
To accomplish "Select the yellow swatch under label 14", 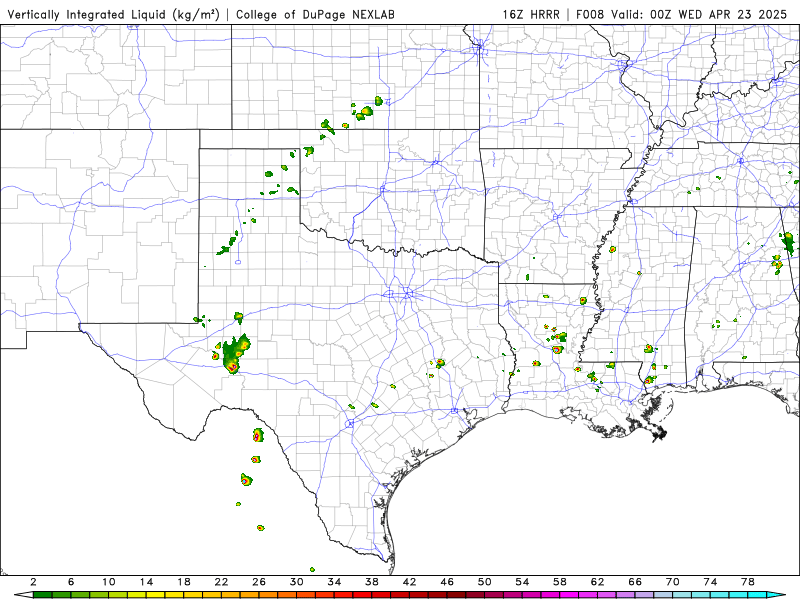I will pos(156,595).
